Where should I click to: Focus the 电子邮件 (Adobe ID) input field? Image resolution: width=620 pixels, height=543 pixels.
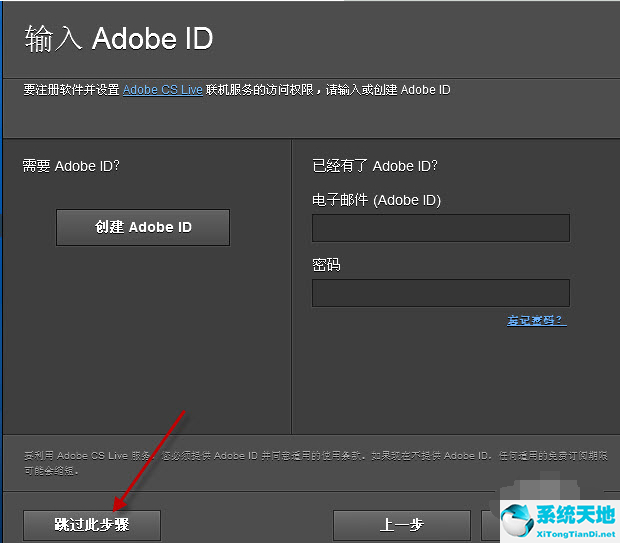(x=441, y=228)
